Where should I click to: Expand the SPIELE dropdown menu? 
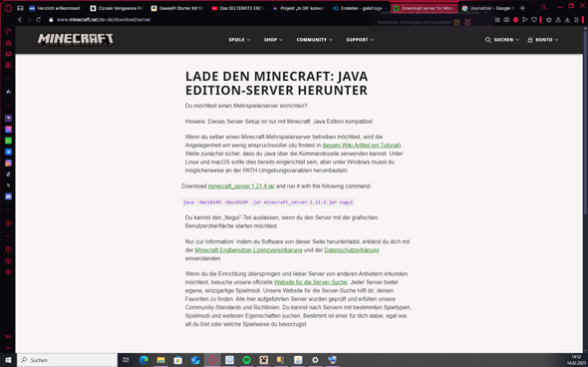click(239, 40)
